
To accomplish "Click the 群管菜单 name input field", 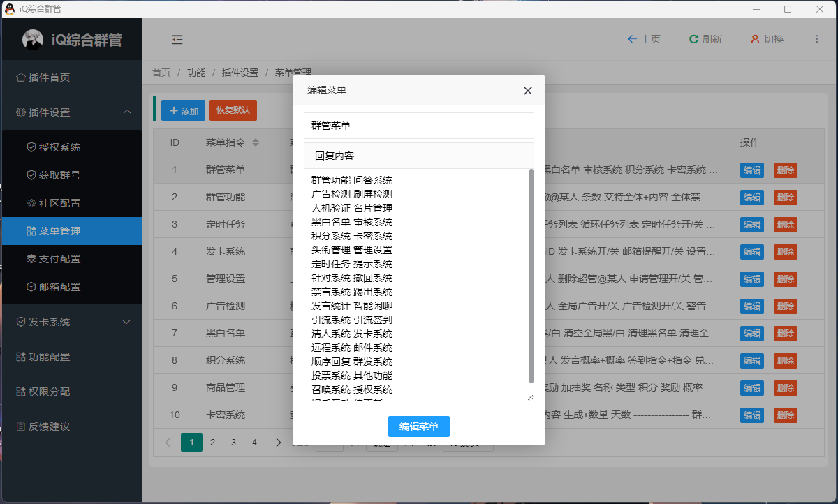I will (x=418, y=126).
